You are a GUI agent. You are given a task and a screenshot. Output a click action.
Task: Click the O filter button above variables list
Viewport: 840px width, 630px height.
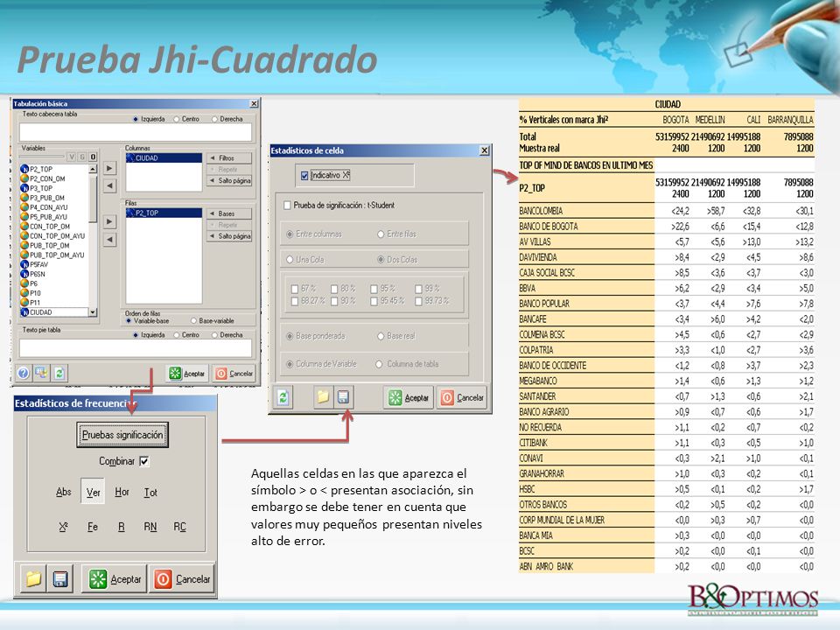click(x=93, y=157)
